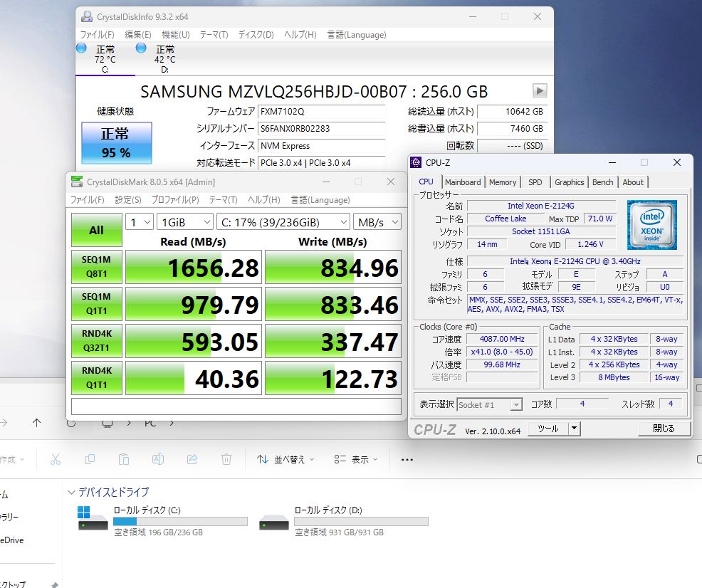The height and width of the screenshot is (588, 702).
Task: Run the RND4K Q32T1 test
Action: point(96,340)
